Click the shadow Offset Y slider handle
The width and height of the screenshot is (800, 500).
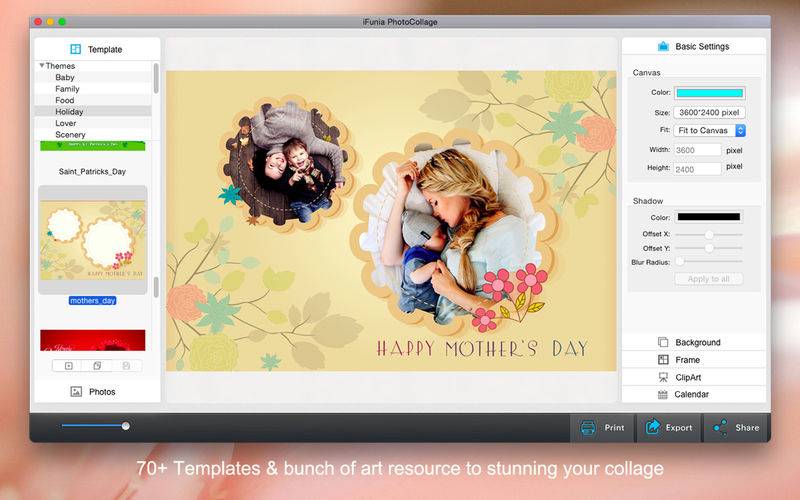coord(709,248)
